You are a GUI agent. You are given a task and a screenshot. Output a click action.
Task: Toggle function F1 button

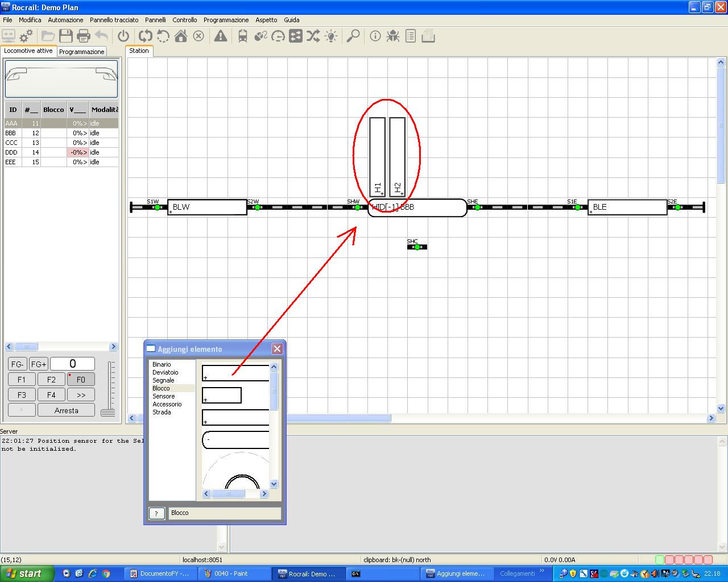22,380
